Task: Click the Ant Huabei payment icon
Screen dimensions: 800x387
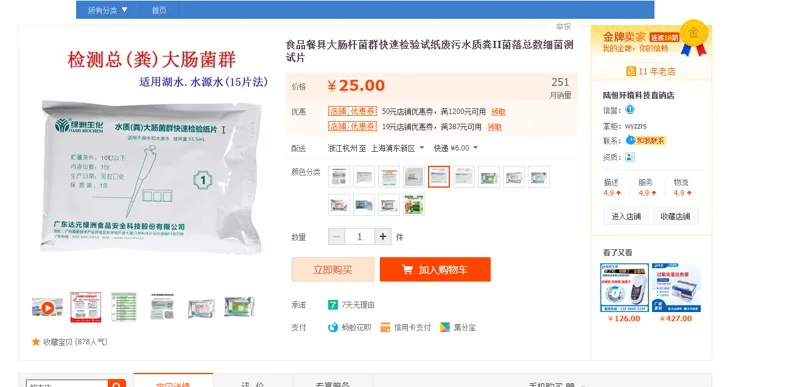Action: click(333, 327)
